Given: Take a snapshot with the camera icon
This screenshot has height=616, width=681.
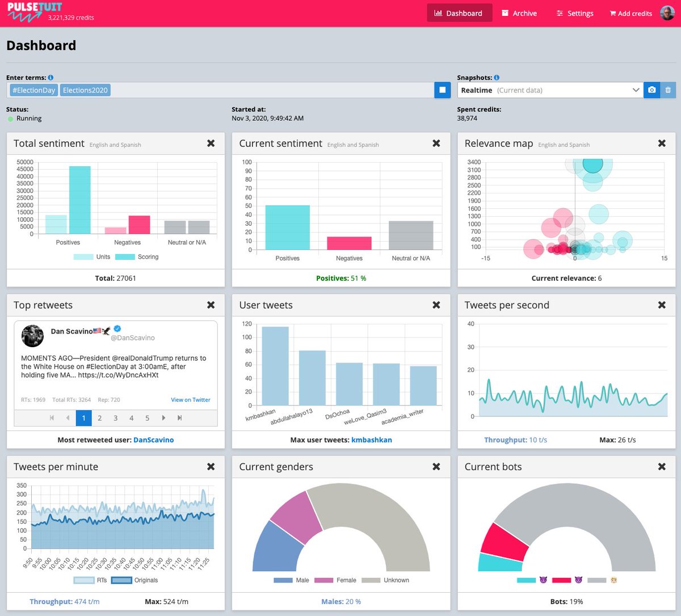Looking at the screenshot, I should [x=651, y=90].
